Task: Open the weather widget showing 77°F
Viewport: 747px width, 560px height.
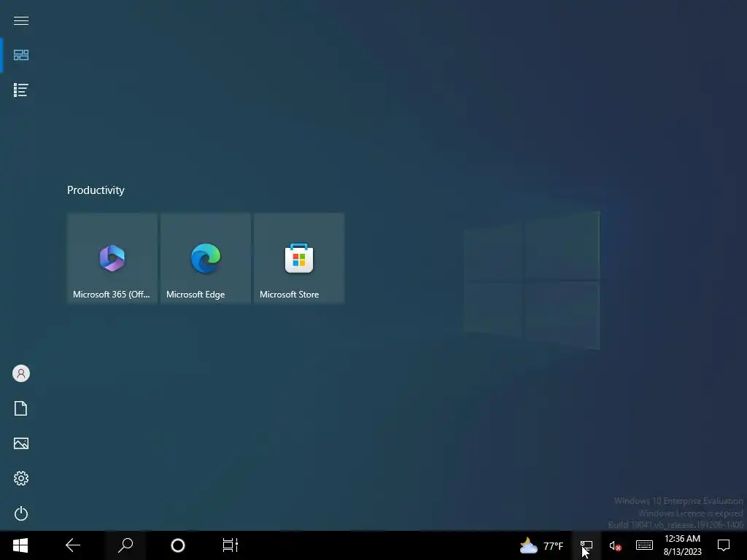Action: coord(542,545)
